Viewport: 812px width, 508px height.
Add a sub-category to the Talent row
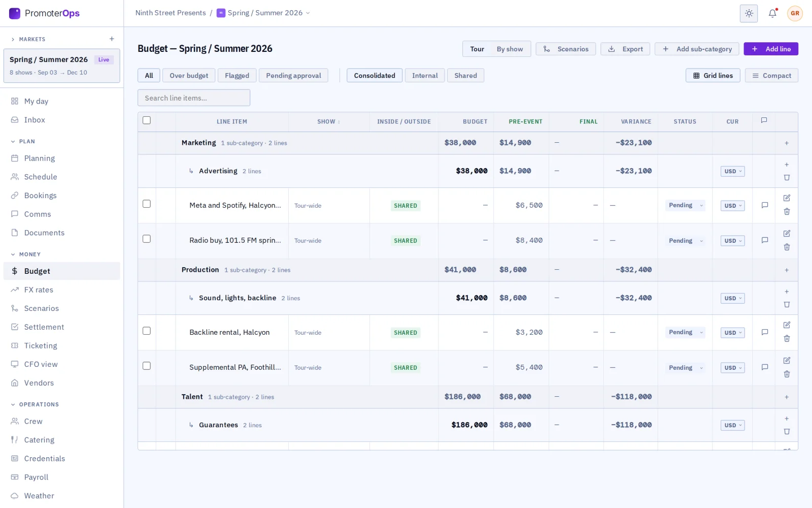click(787, 397)
